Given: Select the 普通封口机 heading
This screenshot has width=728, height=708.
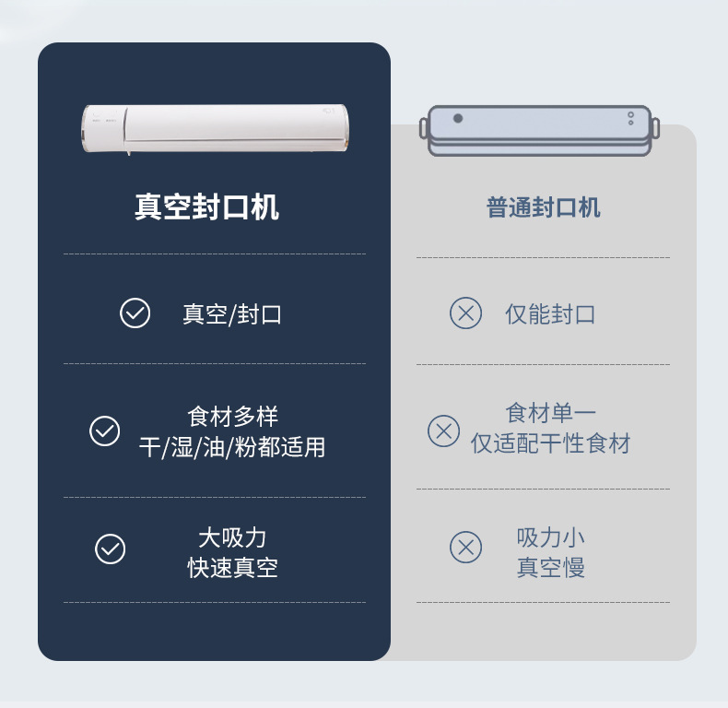Looking at the screenshot, I should [x=543, y=207].
